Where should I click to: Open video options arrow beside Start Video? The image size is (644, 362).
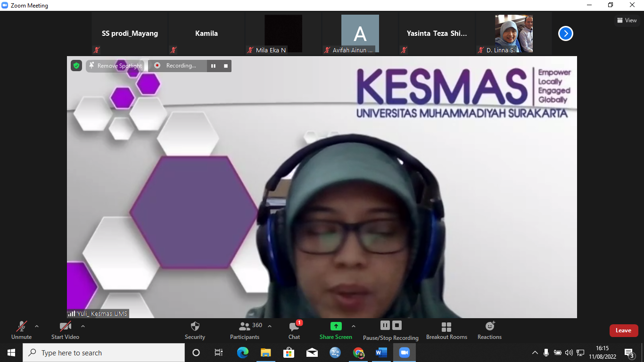point(83,326)
